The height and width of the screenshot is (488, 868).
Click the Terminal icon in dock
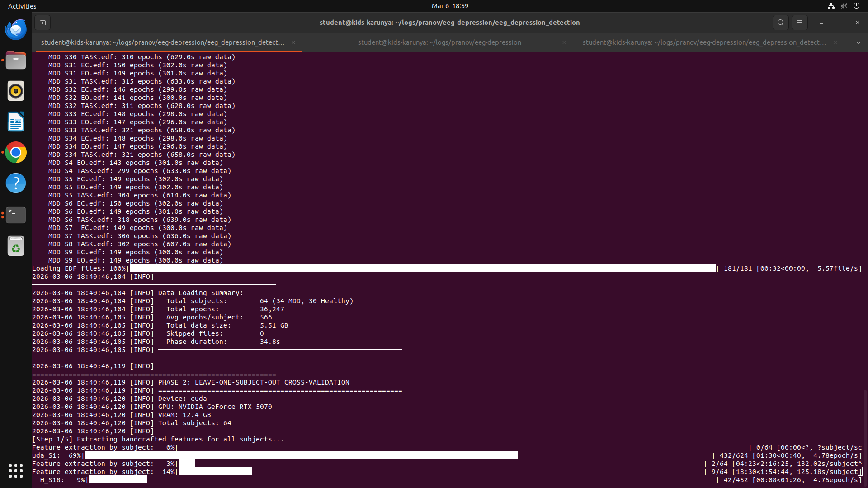click(16, 215)
